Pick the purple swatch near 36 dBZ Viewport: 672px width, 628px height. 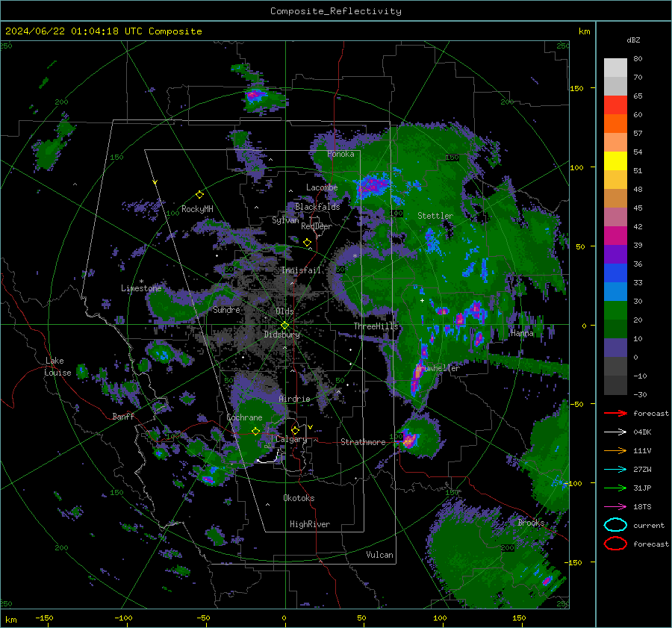615,255
